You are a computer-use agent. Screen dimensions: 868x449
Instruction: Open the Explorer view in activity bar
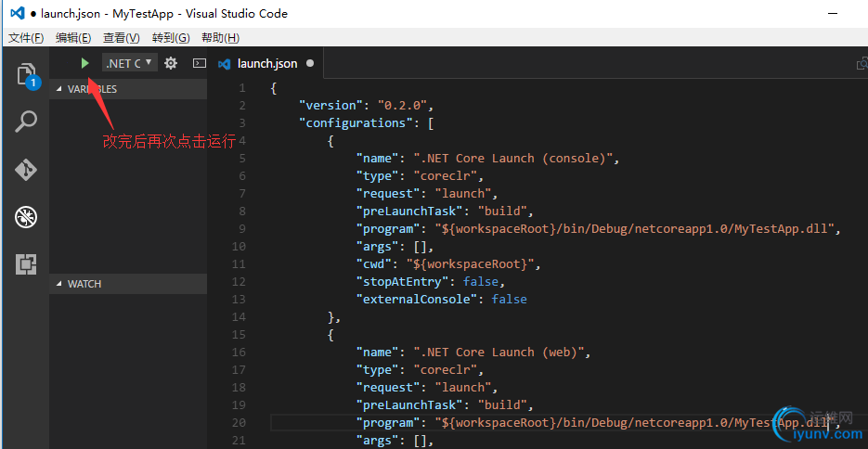click(26, 73)
